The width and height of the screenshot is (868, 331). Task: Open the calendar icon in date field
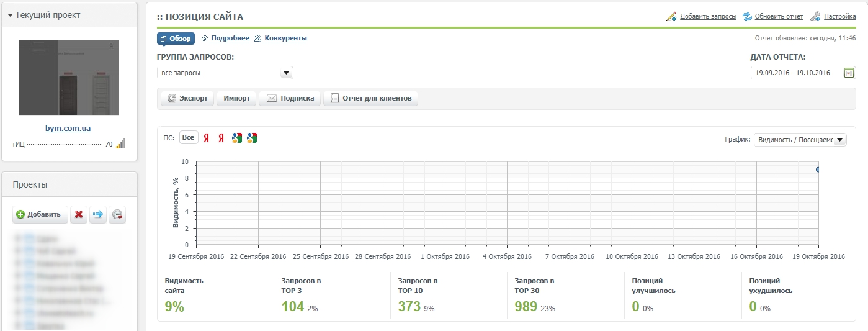(849, 73)
